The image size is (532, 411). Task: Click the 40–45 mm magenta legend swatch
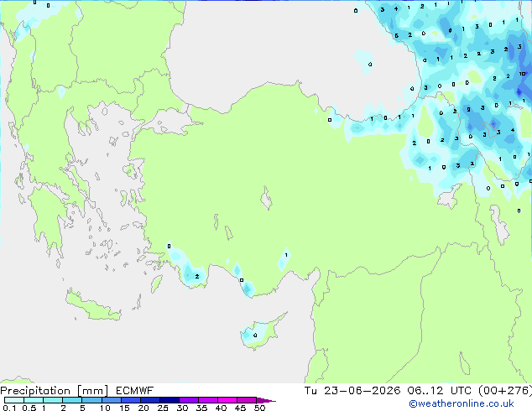(x=227, y=400)
